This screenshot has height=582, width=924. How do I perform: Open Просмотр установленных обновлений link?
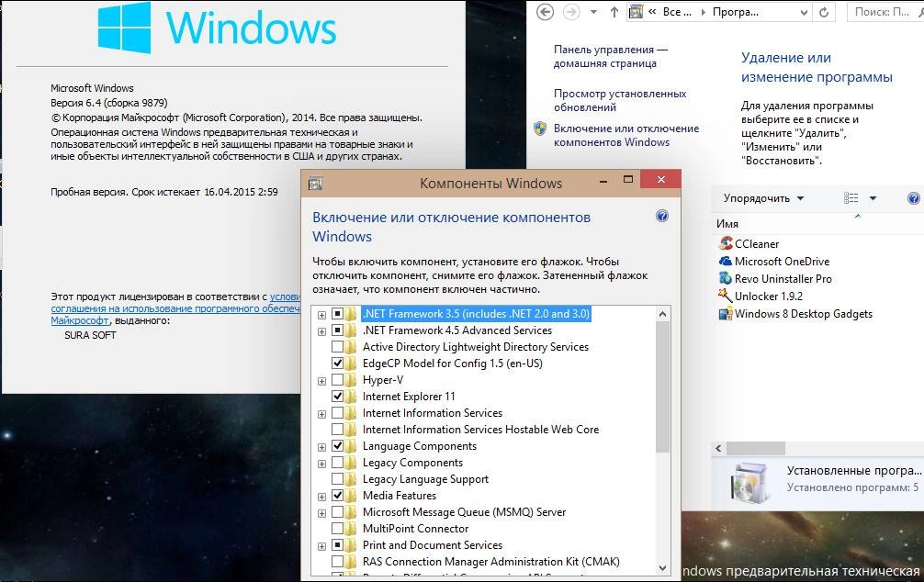(x=620, y=100)
